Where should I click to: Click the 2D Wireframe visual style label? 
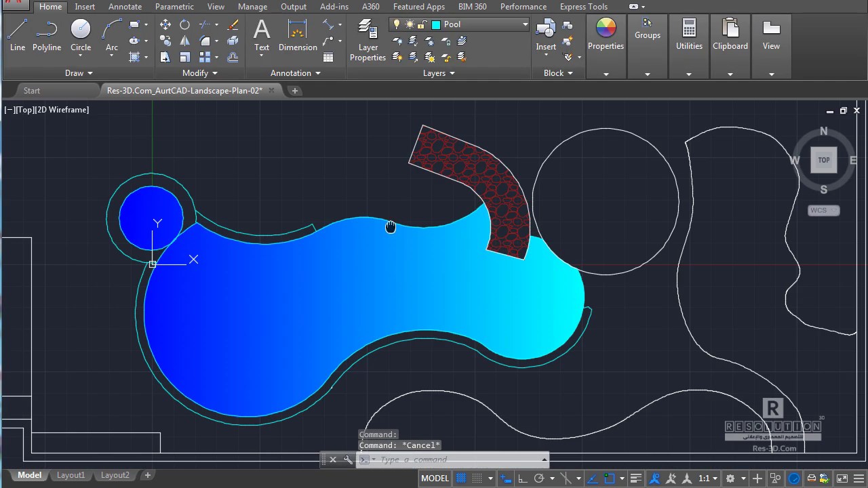pyautogui.click(x=62, y=110)
